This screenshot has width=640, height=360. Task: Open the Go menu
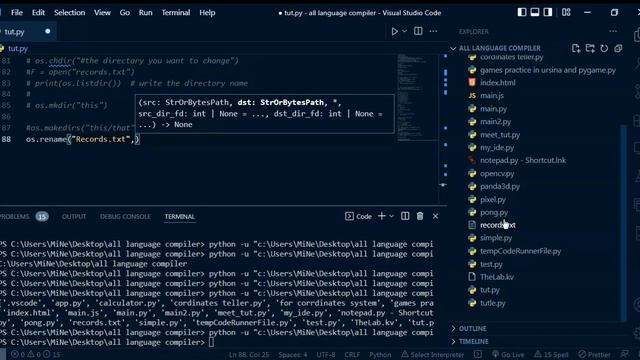click(x=124, y=13)
